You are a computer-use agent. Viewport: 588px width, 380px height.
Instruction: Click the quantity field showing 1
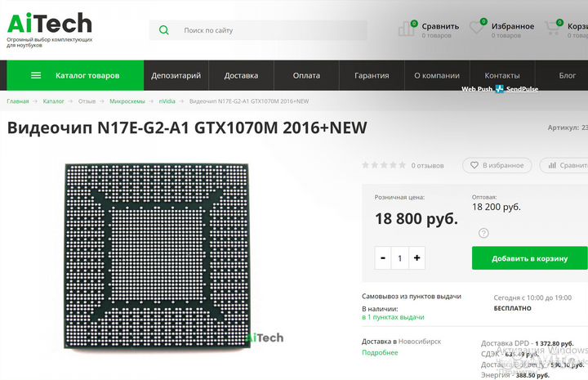pos(399,257)
